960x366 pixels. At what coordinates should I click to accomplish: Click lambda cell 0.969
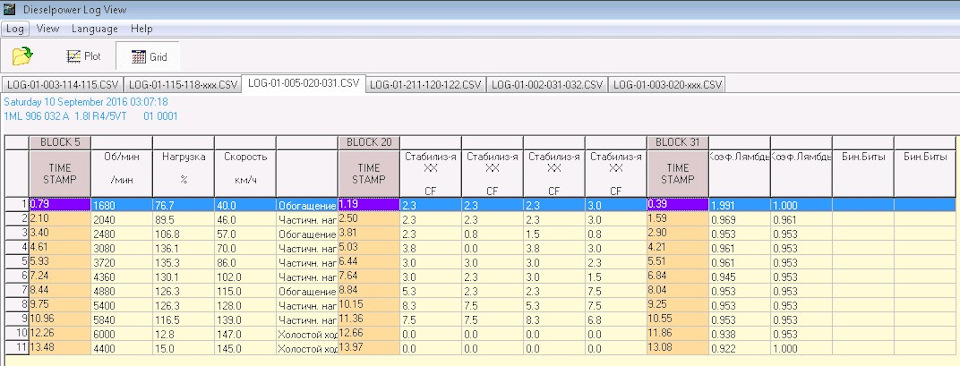tap(740, 219)
